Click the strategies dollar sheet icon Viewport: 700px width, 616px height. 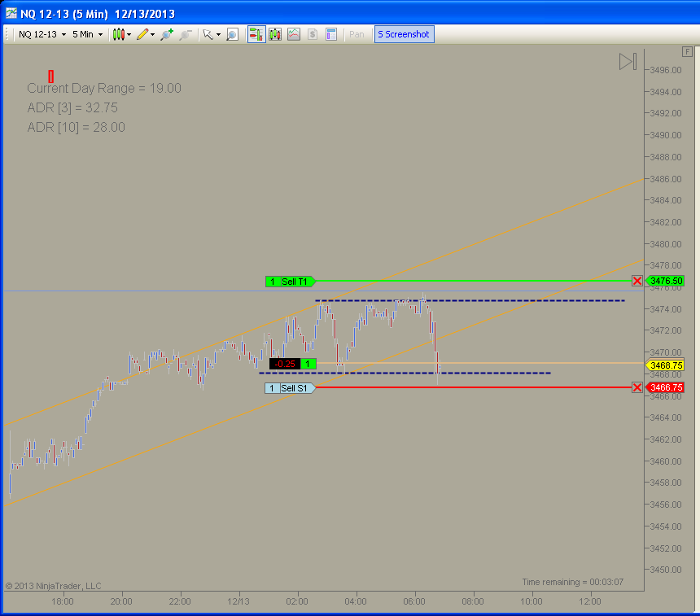pos(313,34)
